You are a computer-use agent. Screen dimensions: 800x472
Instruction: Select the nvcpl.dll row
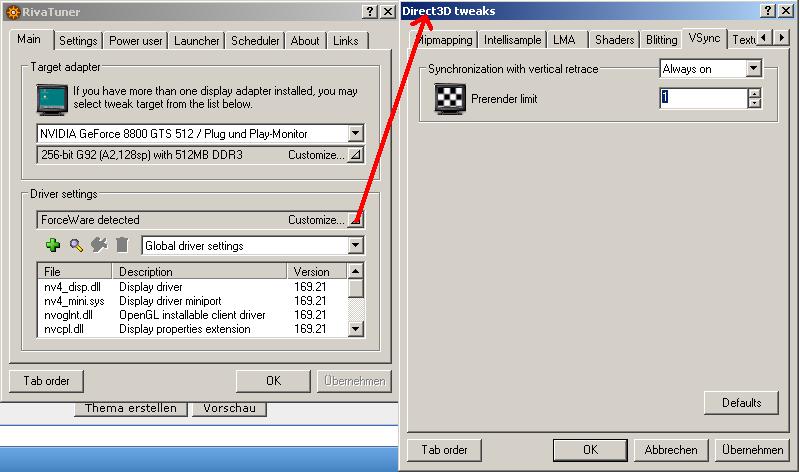point(193,329)
